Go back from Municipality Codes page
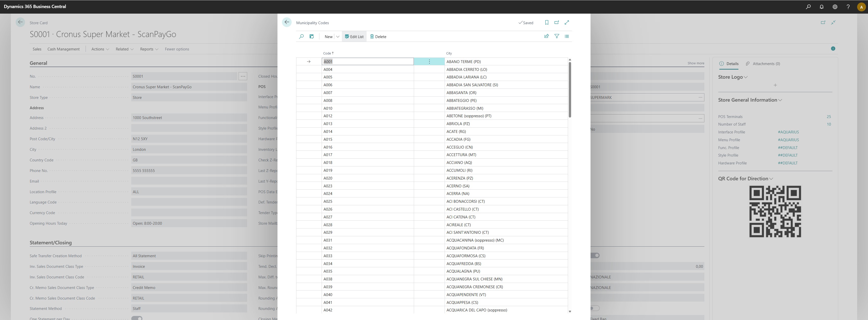868x320 pixels. coord(286,22)
